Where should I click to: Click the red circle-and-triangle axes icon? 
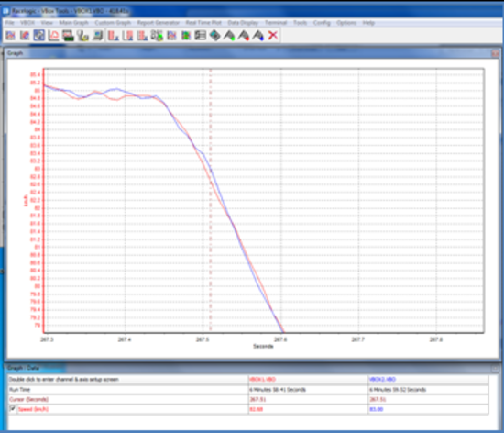click(x=54, y=35)
